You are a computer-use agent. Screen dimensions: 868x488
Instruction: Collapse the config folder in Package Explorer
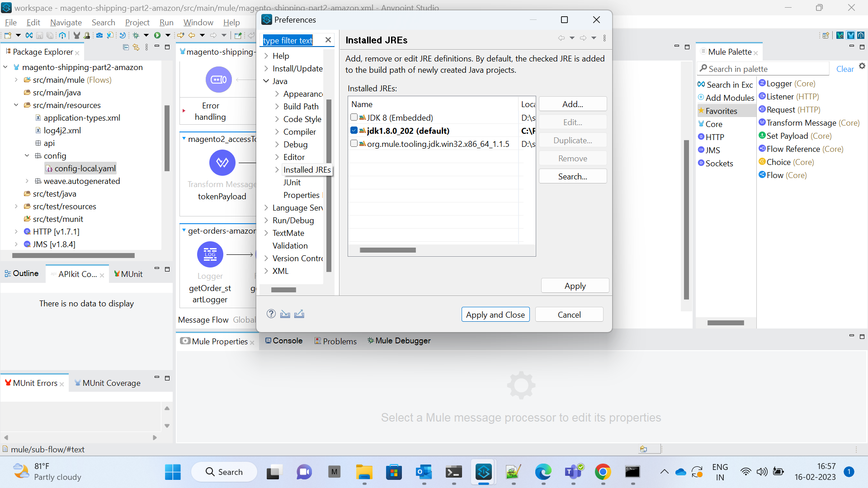click(27, 155)
